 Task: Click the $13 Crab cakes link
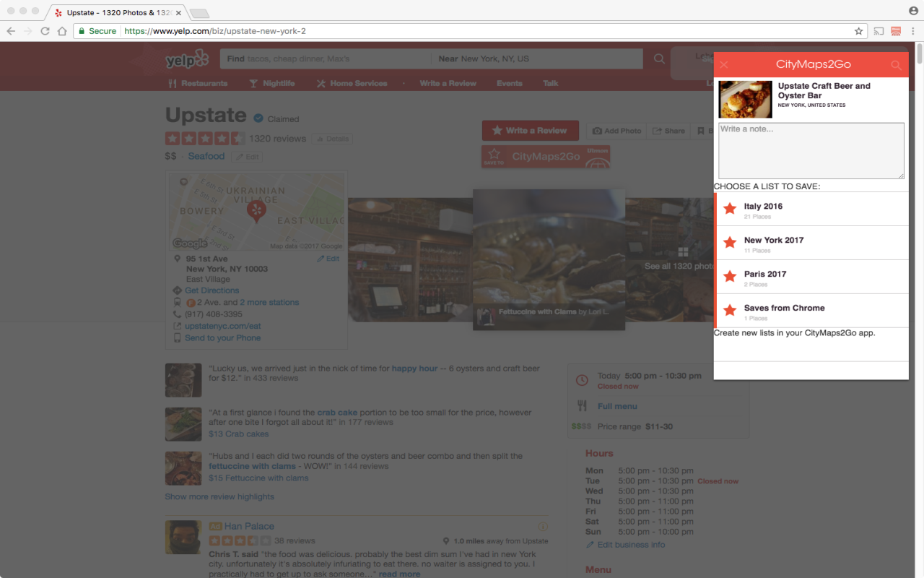pyautogui.click(x=238, y=434)
